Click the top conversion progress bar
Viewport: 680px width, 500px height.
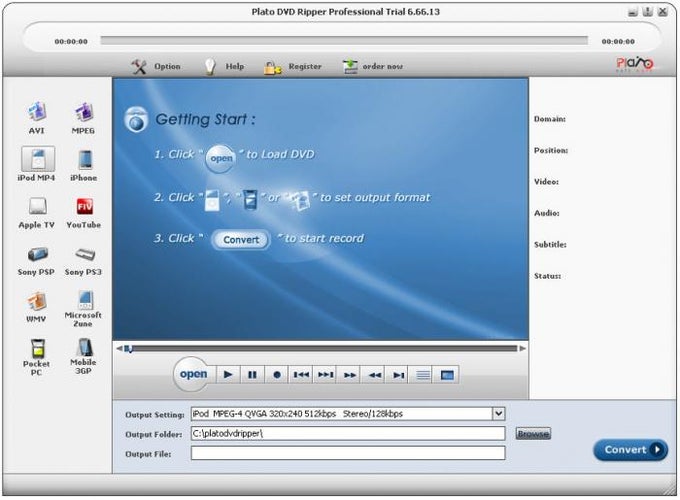344,41
